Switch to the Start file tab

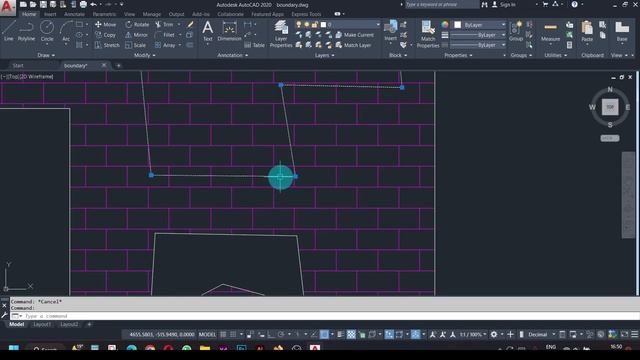pyautogui.click(x=18, y=65)
